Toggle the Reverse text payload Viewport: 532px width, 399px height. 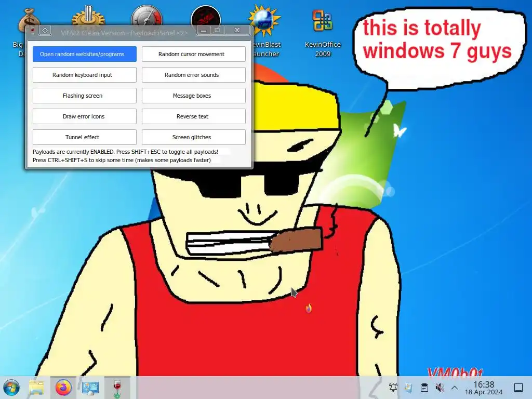pos(193,116)
